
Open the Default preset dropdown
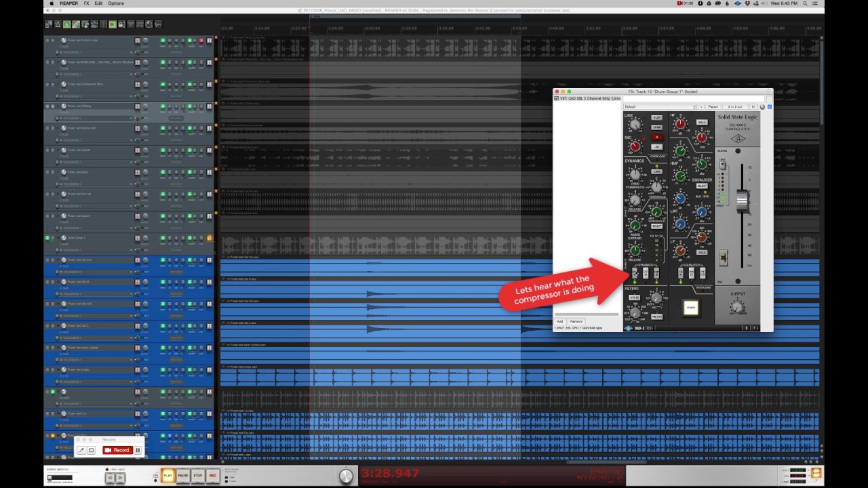pyautogui.click(x=660, y=106)
